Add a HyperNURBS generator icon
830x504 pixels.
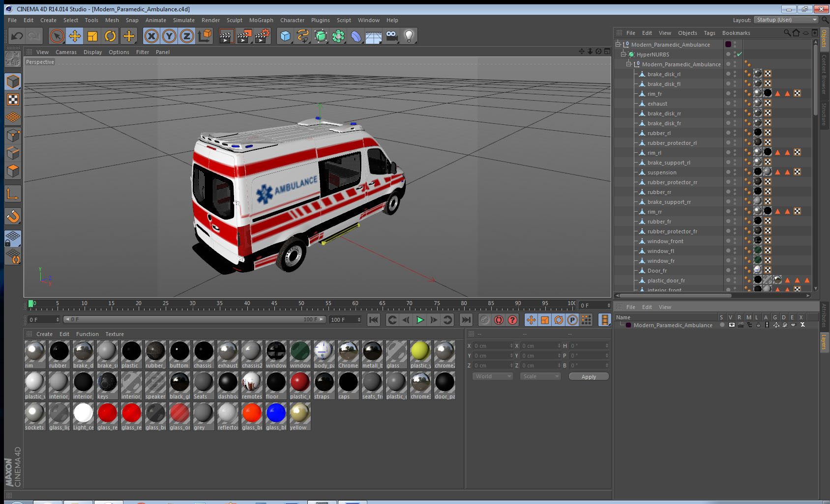click(x=321, y=36)
